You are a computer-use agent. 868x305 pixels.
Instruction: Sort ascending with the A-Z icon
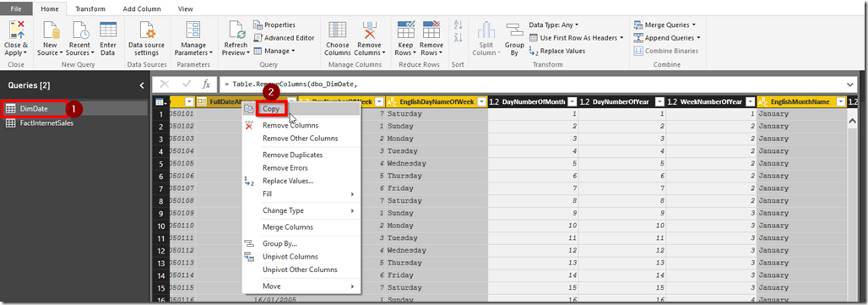click(x=458, y=25)
